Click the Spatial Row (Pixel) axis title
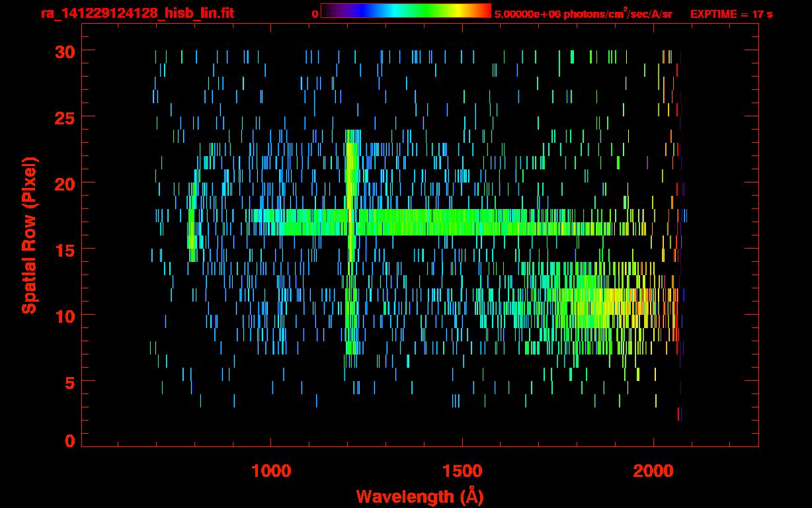The width and height of the screenshot is (812, 508). point(29,235)
